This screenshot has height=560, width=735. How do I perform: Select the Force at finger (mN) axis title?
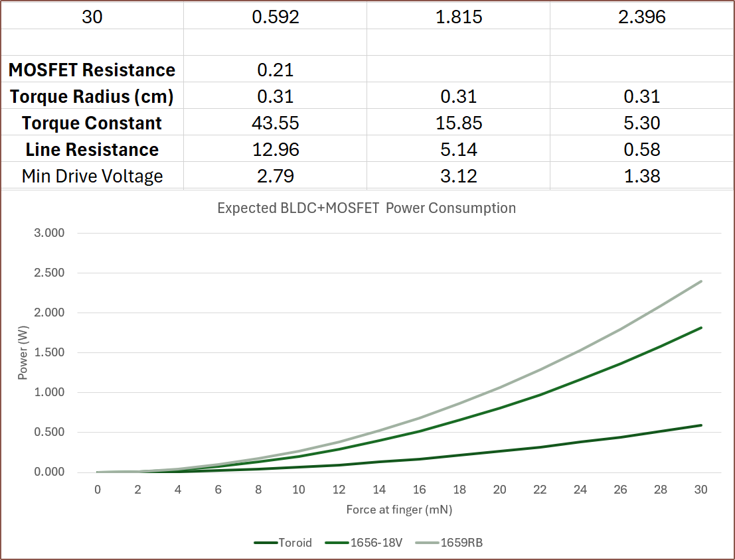point(398,510)
